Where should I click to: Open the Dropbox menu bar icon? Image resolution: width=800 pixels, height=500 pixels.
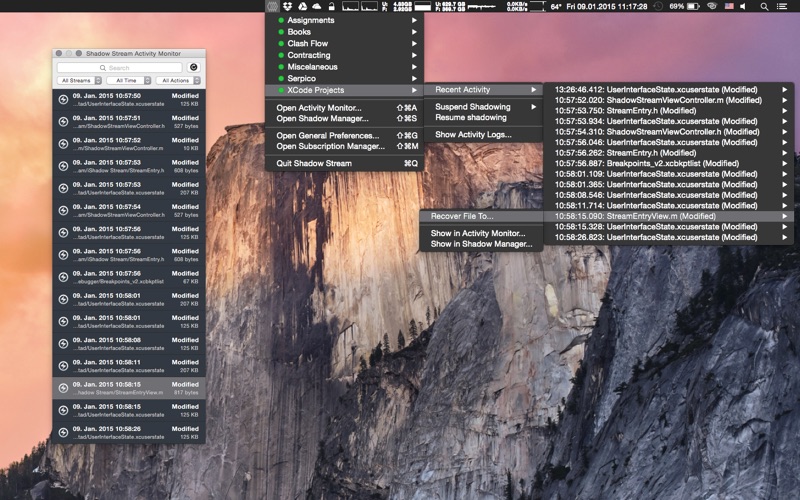(288, 6)
